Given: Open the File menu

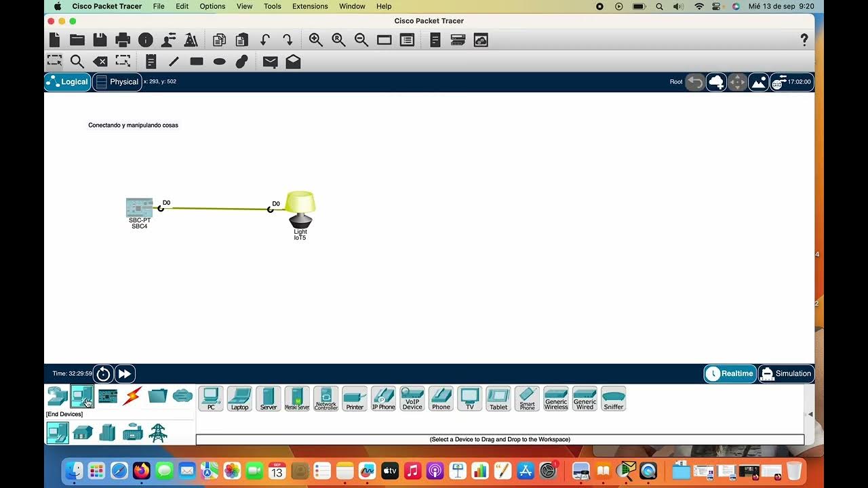Looking at the screenshot, I should click(x=159, y=6).
